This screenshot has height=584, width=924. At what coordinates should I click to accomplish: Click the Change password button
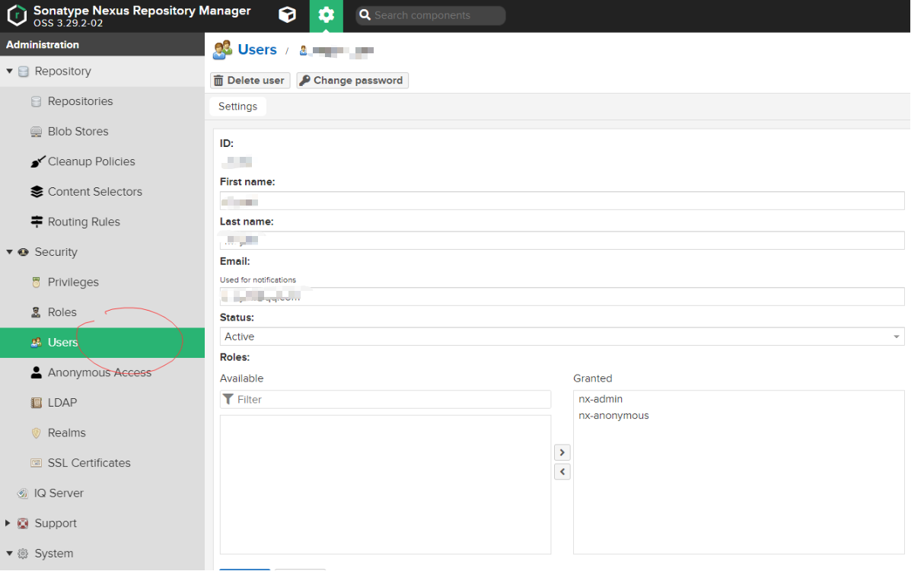pos(352,81)
